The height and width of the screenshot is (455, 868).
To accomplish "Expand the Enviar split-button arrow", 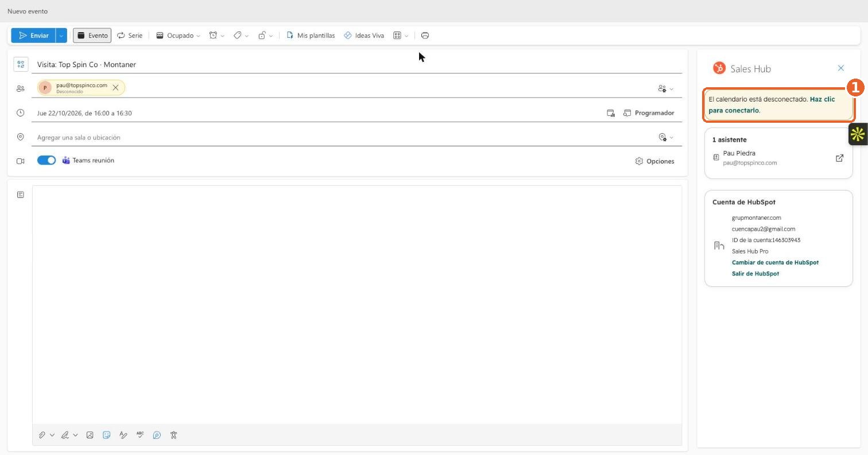I will click(x=61, y=36).
